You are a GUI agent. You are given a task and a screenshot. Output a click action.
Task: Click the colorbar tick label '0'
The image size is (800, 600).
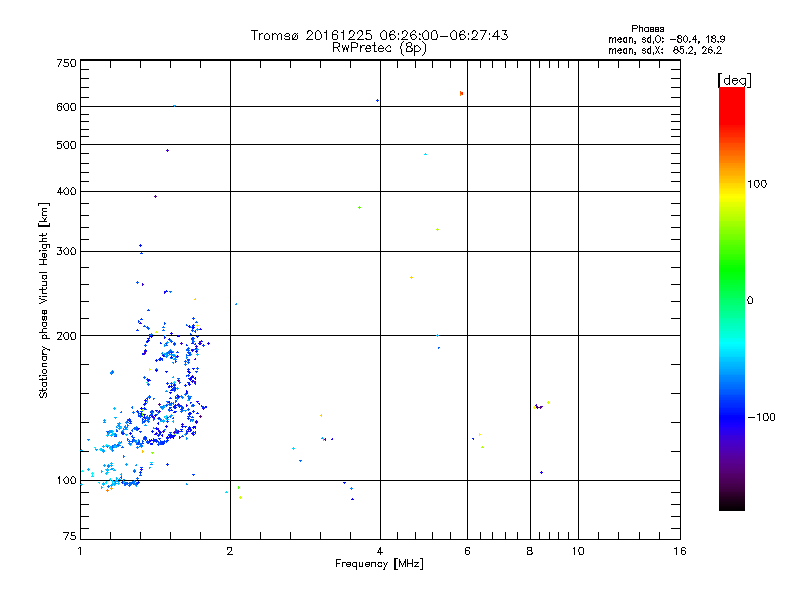(x=750, y=300)
